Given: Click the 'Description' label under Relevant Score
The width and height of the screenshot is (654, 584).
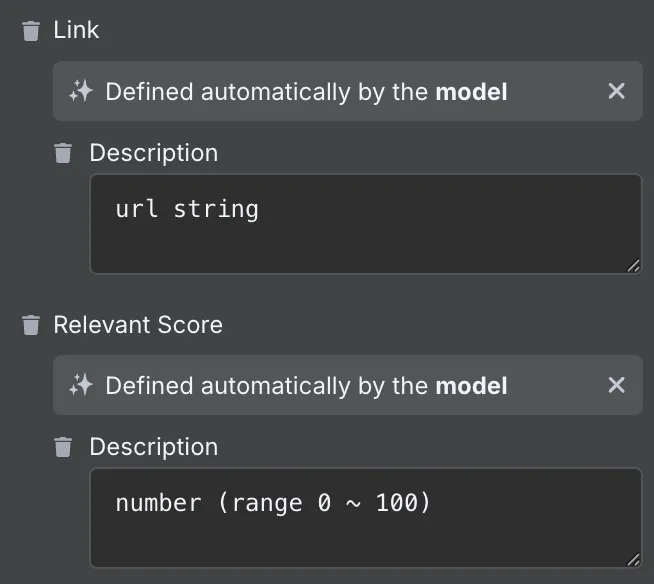Looking at the screenshot, I should click(154, 447).
